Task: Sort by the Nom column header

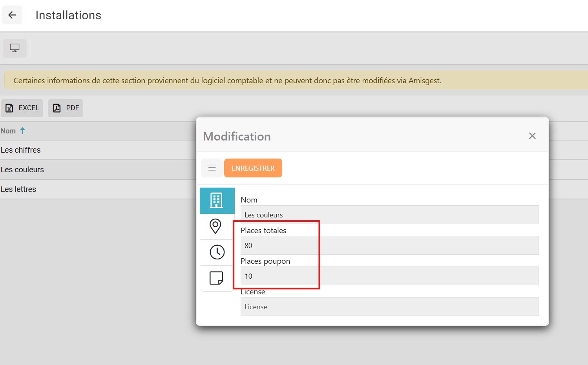Action: [x=8, y=131]
